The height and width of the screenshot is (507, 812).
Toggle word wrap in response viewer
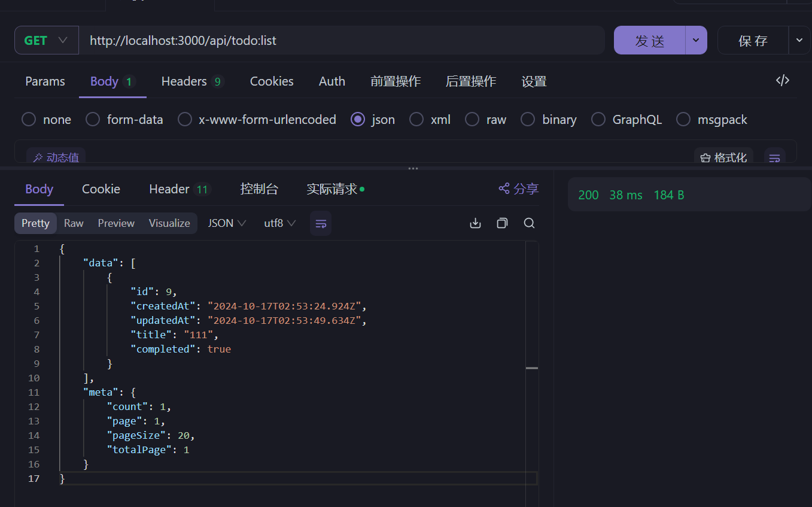[x=321, y=223]
